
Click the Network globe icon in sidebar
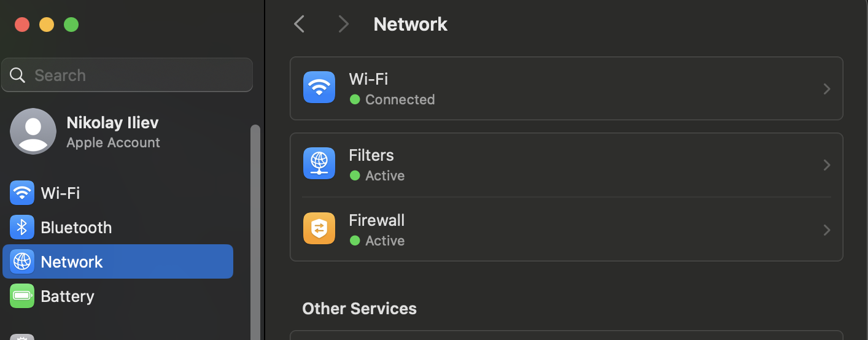pyautogui.click(x=22, y=262)
